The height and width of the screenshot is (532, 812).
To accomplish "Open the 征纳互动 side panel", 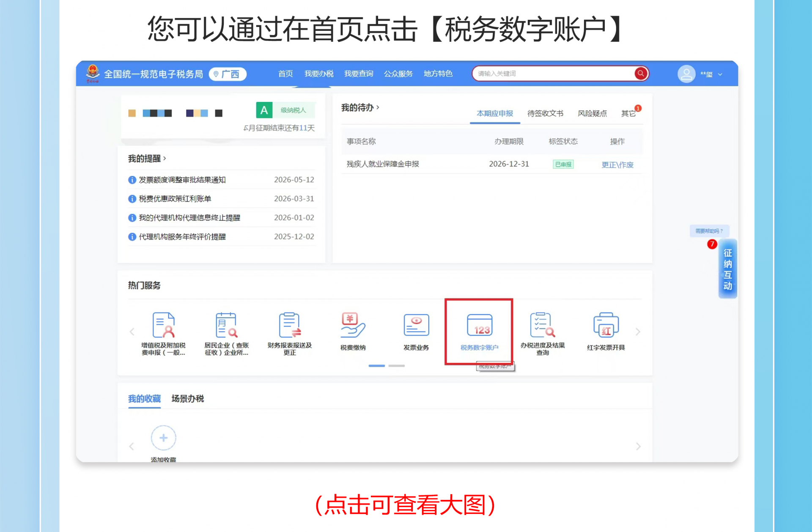I will tap(727, 269).
